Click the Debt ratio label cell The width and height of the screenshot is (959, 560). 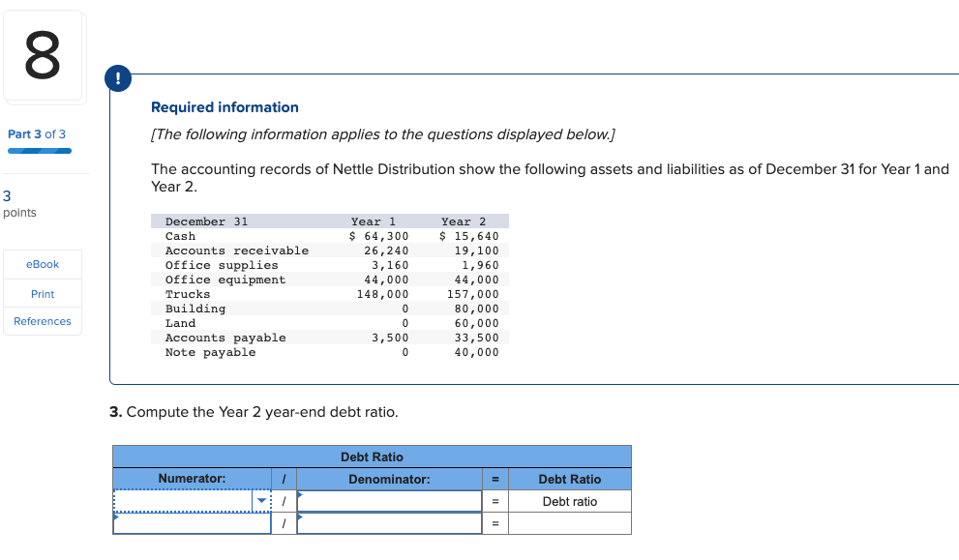tap(569, 501)
